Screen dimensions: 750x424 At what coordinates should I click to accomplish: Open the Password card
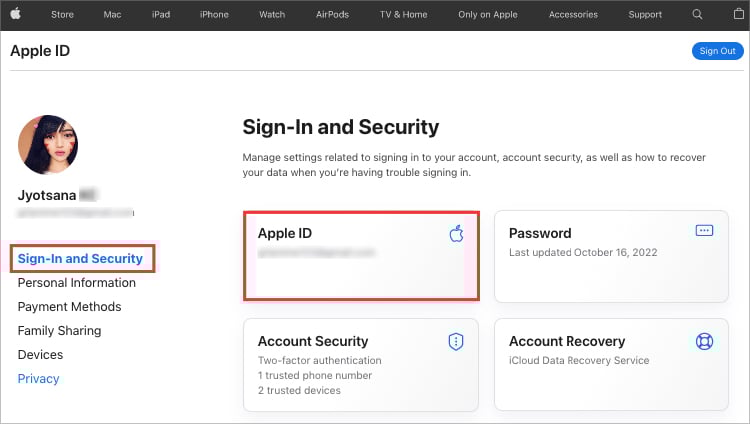coord(614,256)
